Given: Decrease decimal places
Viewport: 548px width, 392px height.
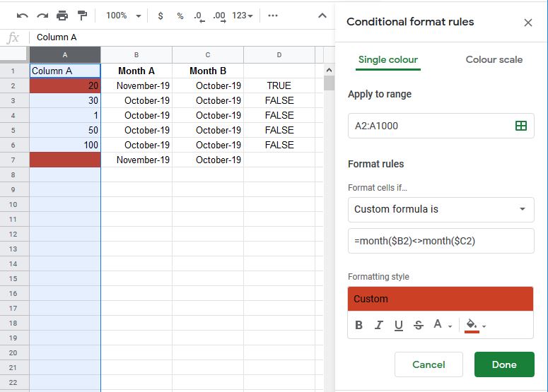Looking at the screenshot, I should point(199,16).
